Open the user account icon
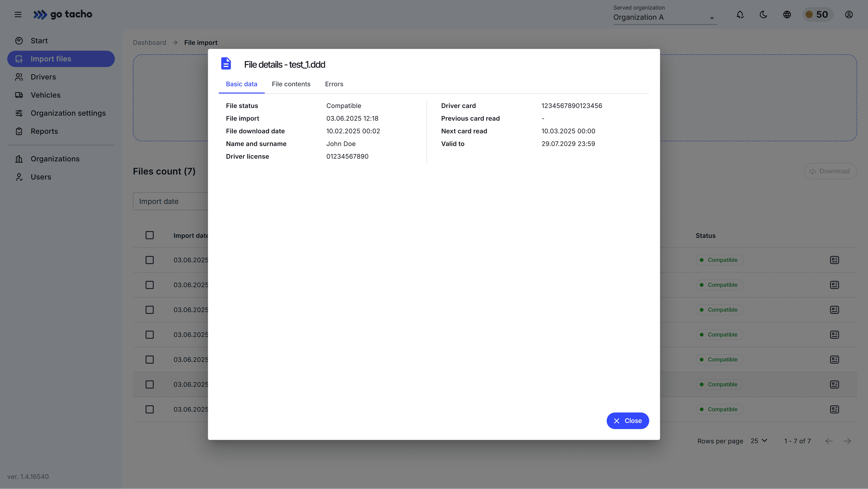 tap(849, 14)
